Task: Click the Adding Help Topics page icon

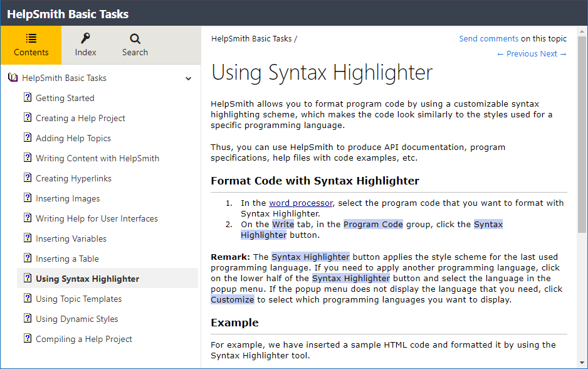Action: coord(28,137)
